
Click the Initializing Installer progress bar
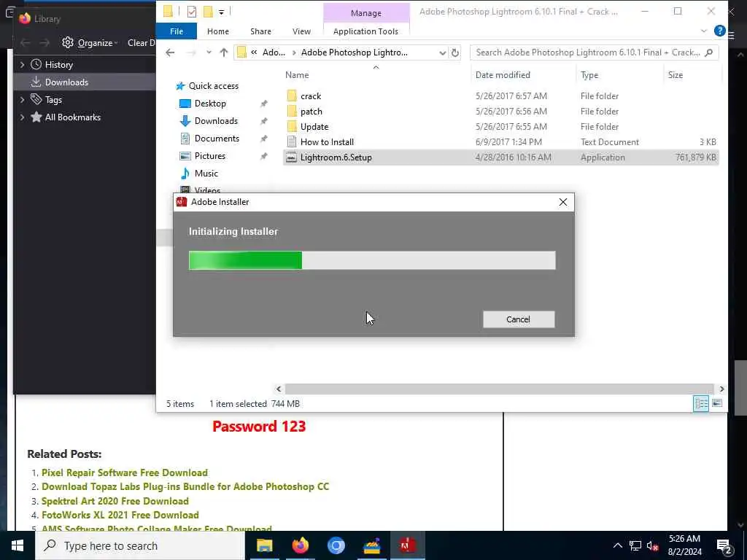[372, 260]
